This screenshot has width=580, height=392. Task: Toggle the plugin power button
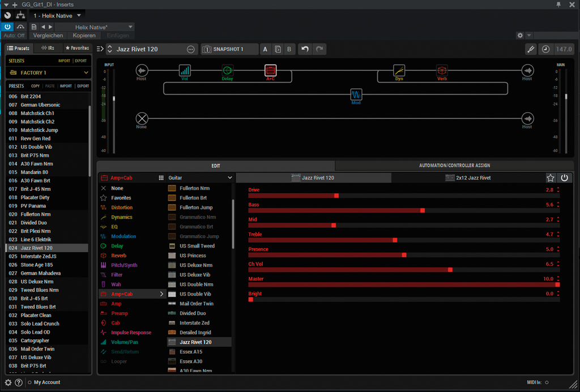click(x=7, y=27)
